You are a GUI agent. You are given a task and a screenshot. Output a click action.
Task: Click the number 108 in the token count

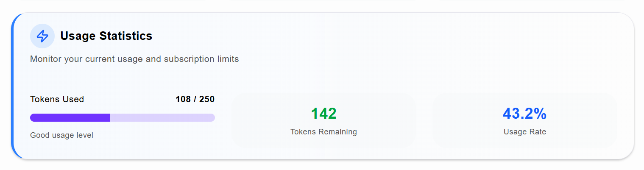click(x=183, y=99)
